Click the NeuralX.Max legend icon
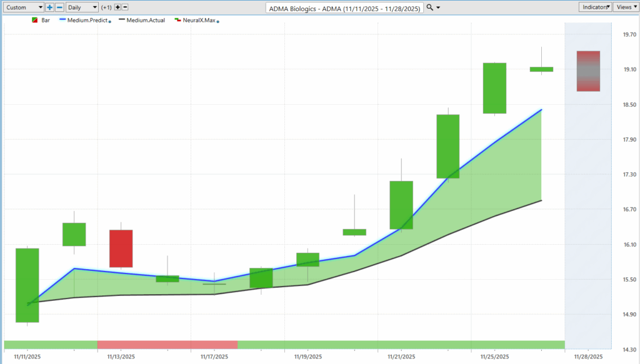Viewport: 640px width, 364px height. (x=177, y=21)
